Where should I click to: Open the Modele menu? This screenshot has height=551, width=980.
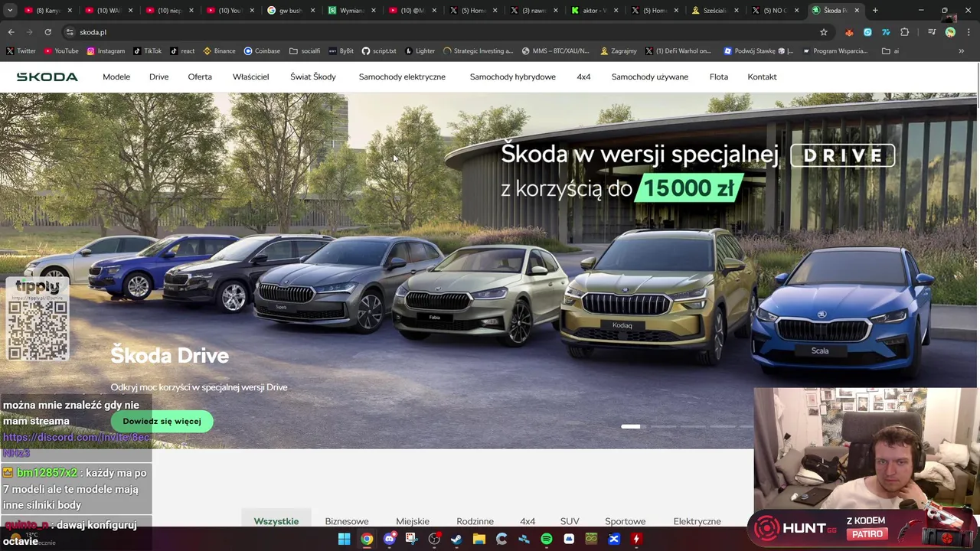point(116,77)
